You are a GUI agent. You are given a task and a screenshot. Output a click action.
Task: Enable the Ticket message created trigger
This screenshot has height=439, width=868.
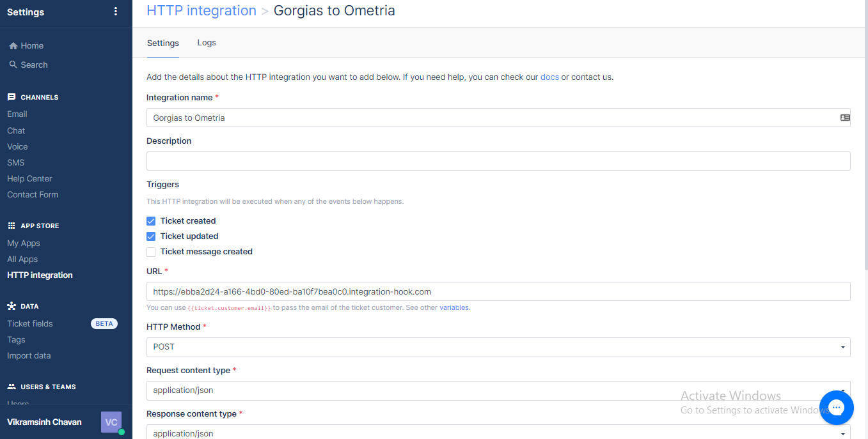[151, 252]
